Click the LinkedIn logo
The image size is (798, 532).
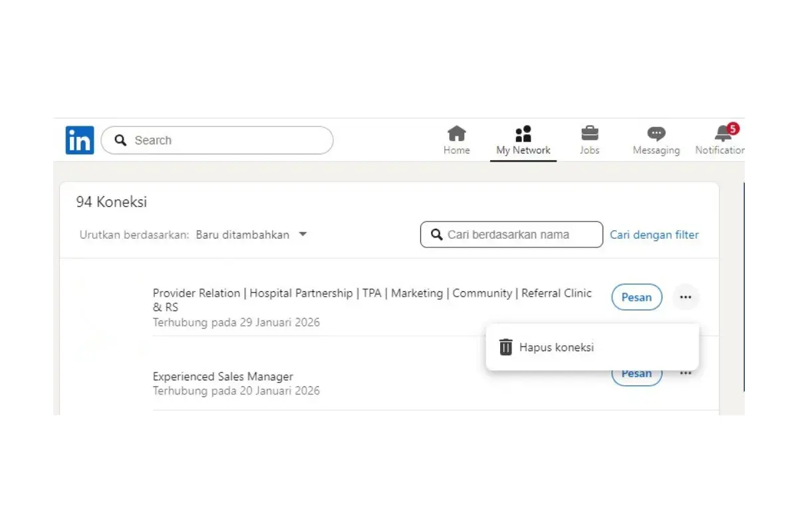click(x=79, y=140)
